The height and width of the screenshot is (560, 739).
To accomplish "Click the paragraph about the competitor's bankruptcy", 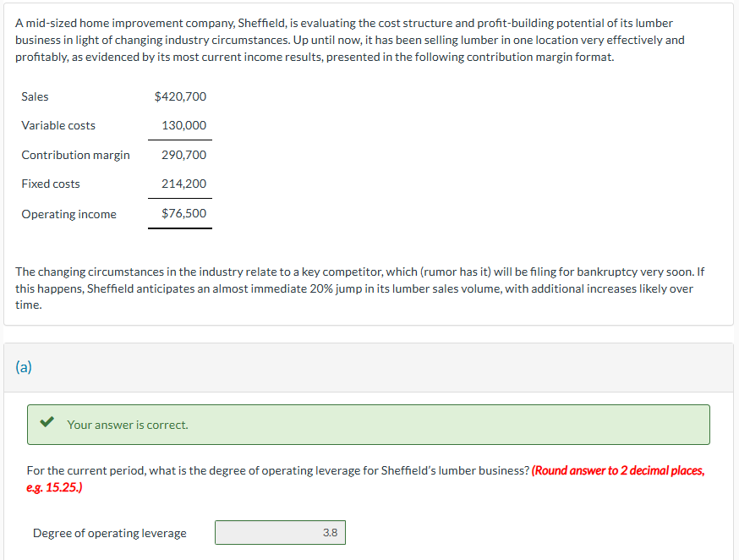I will 359,288.
